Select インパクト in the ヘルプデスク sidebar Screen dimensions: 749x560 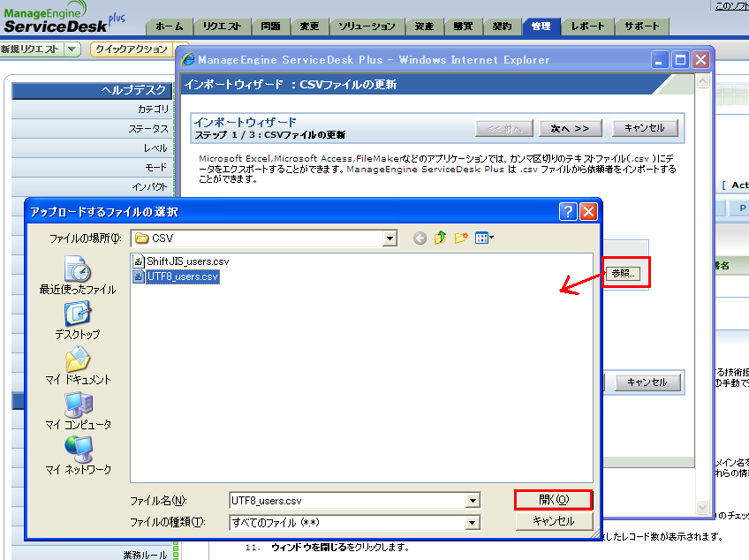coord(91,187)
